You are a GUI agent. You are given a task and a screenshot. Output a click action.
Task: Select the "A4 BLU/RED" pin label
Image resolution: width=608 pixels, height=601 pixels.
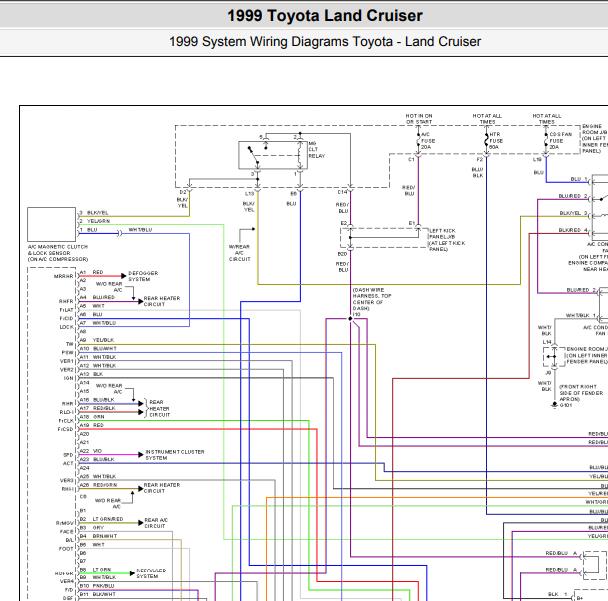(x=97, y=297)
